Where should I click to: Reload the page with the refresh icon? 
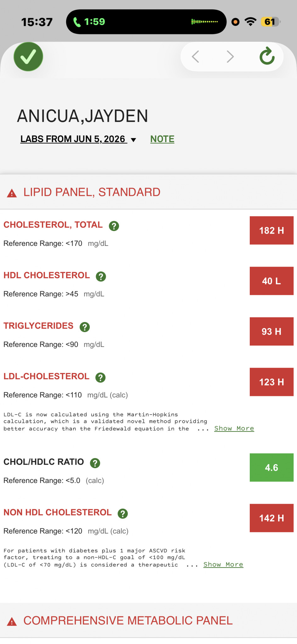[267, 56]
